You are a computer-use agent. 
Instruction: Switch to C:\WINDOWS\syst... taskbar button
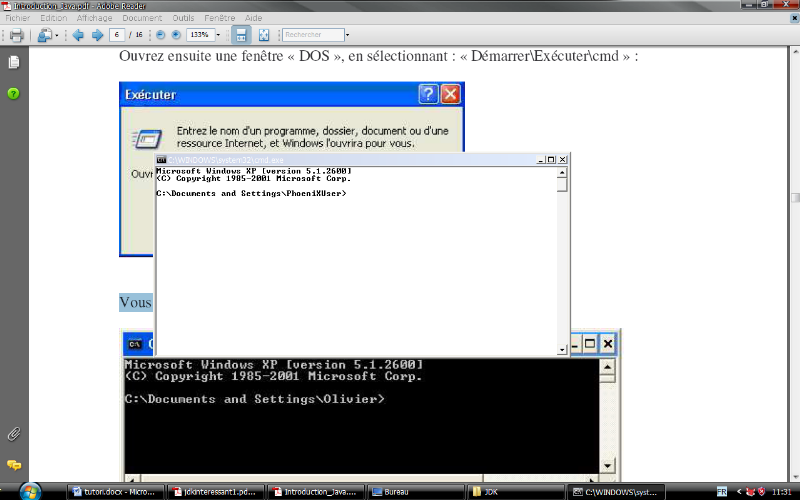(x=616, y=492)
